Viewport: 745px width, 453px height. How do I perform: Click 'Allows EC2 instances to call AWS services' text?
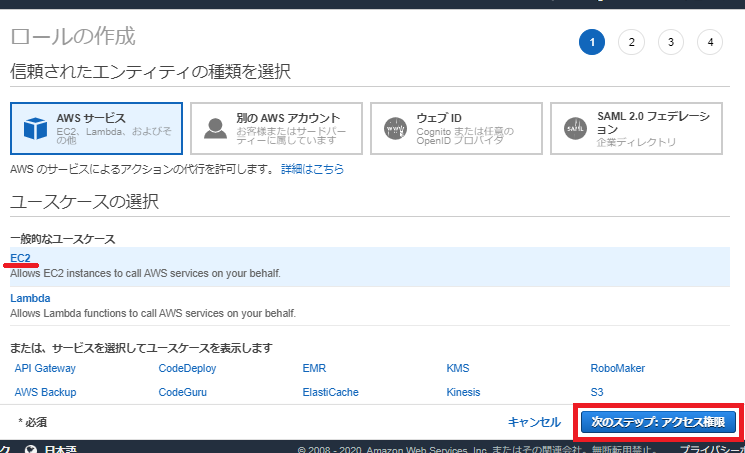tap(145, 273)
